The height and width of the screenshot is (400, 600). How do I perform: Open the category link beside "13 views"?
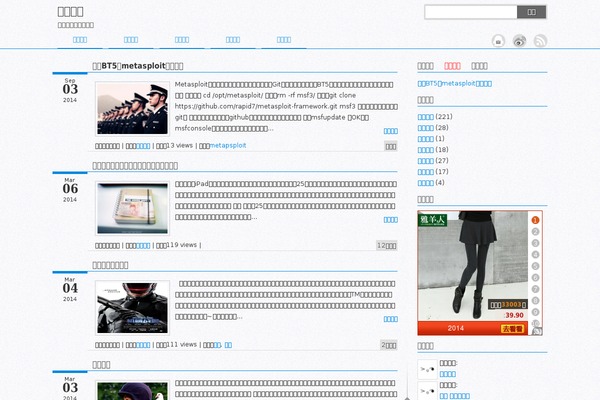143,146
